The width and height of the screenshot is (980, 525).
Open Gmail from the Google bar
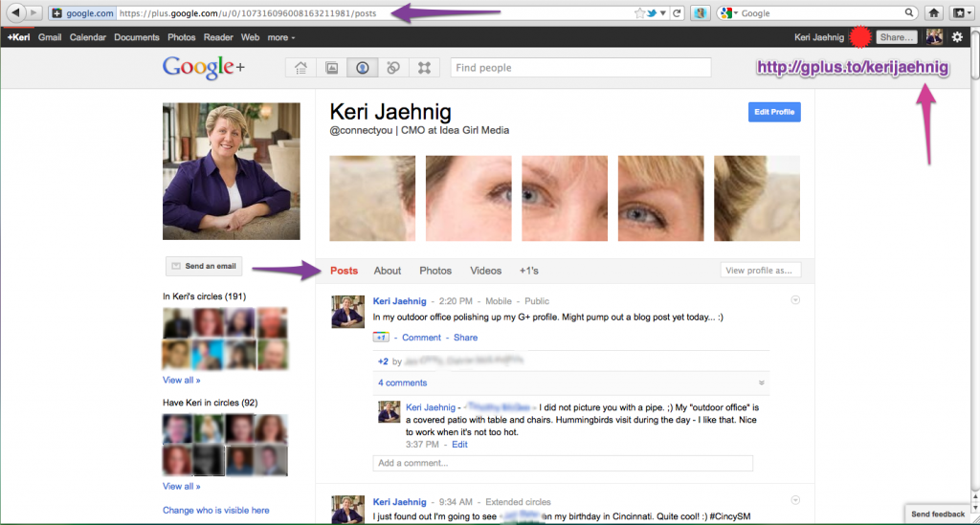(50, 37)
